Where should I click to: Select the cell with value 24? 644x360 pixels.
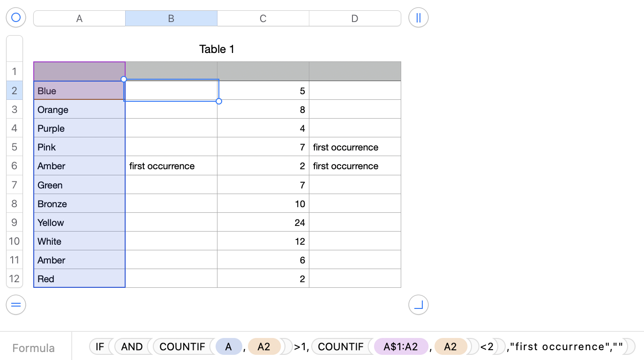pos(263,223)
